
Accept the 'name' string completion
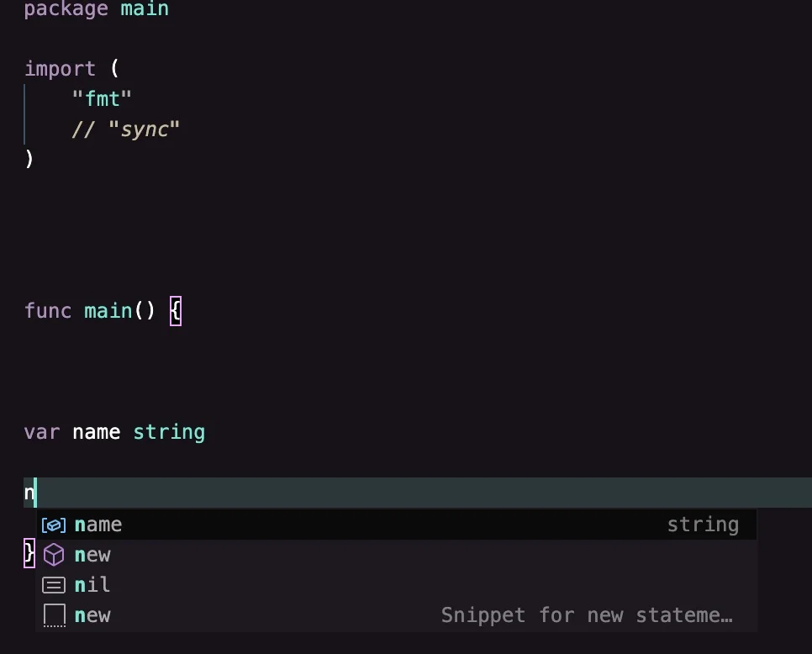coord(396,525)
